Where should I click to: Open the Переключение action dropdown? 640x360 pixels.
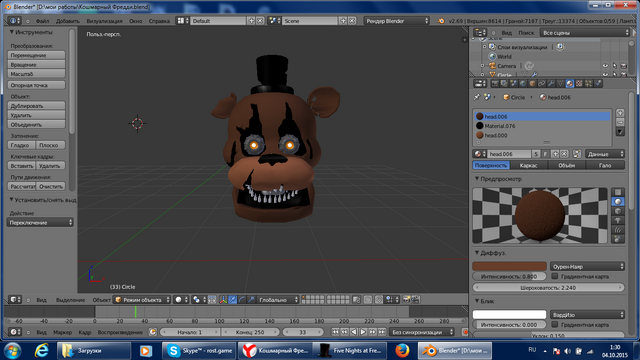(x=40, y=222)
